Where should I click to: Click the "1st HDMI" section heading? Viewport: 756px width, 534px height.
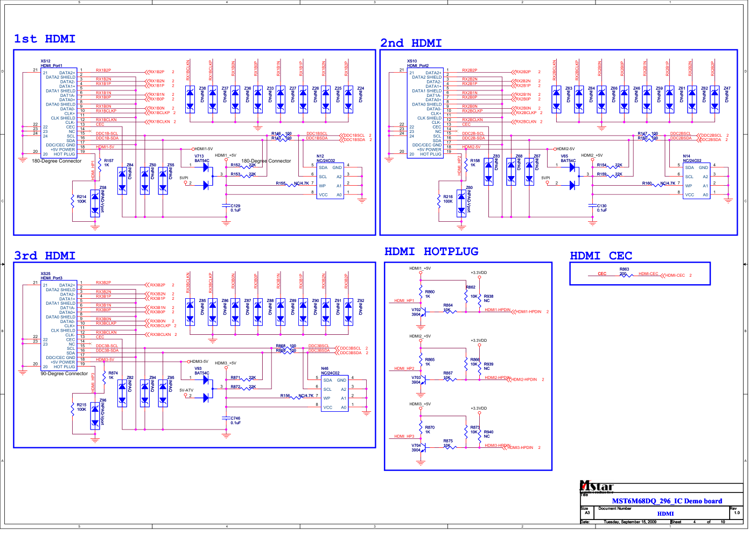pos(44,39)
